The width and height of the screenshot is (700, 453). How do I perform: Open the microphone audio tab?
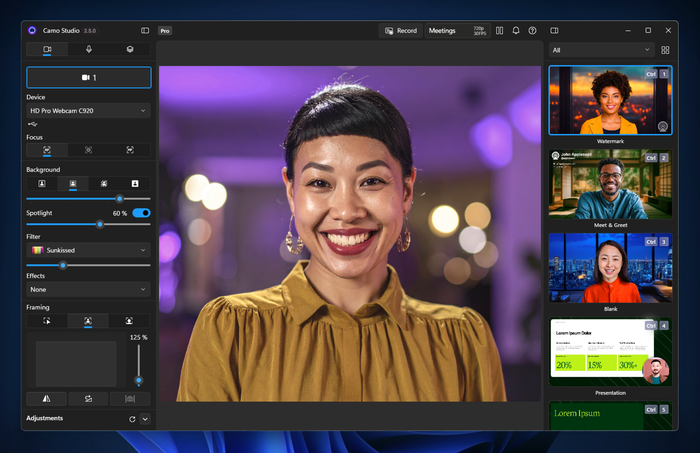[x=88, y=49]
